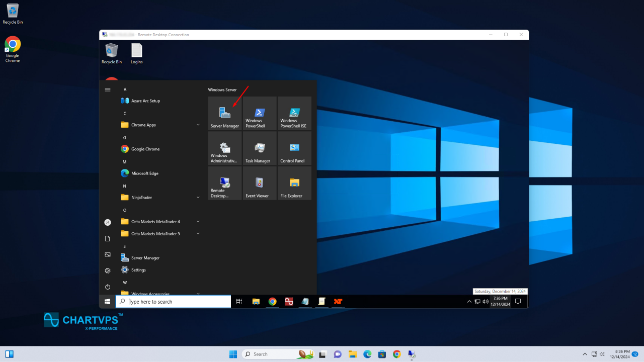Screen dimensions: 644x362
Task: Click in the 'Type here to search' box
Action: pyautogui.click(x=174, y=302)
